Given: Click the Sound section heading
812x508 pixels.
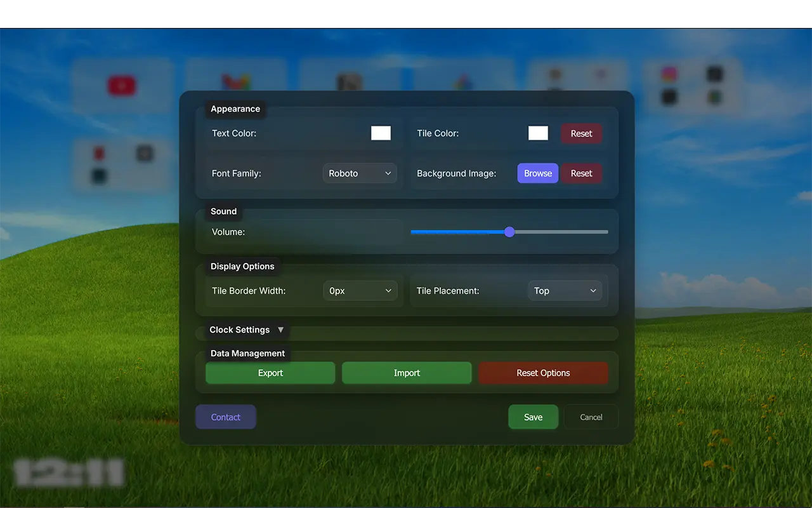Looking at the screenshot, I should click(223, 211).
